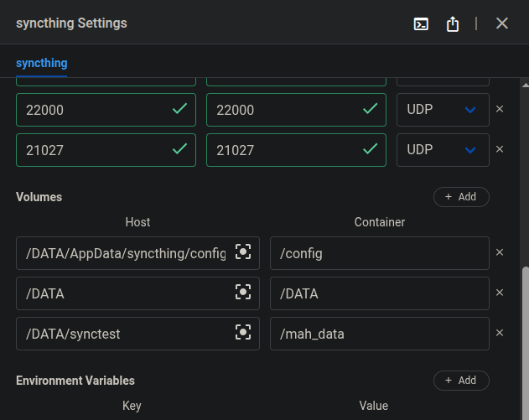This screenshot has height=420, width=529.
Task: Edit container port field 21027
Action: (296, 150)
